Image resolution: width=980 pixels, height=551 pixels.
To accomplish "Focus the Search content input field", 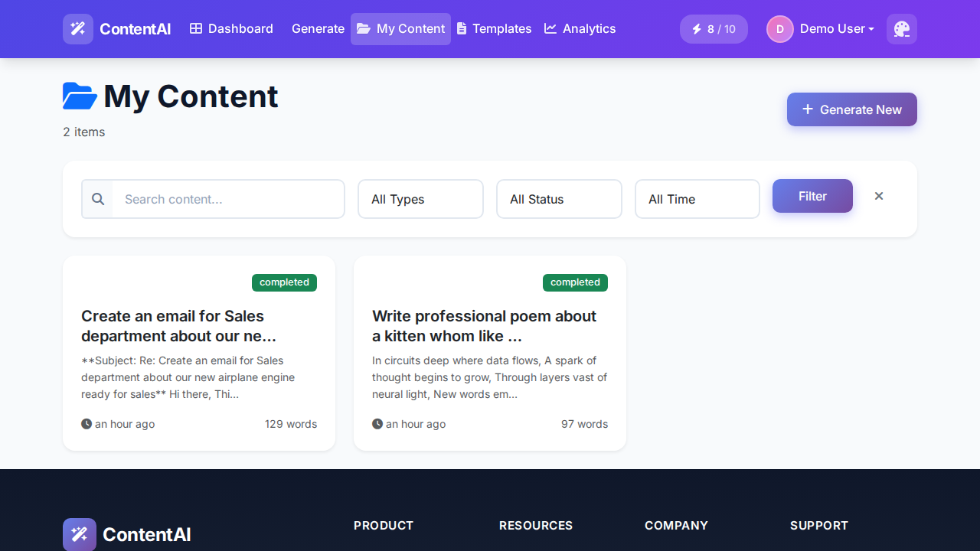I will click(228, 199).
